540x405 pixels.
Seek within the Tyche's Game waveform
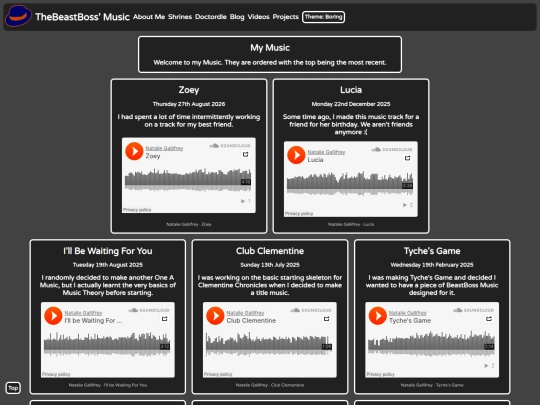[x=431, y=344]
